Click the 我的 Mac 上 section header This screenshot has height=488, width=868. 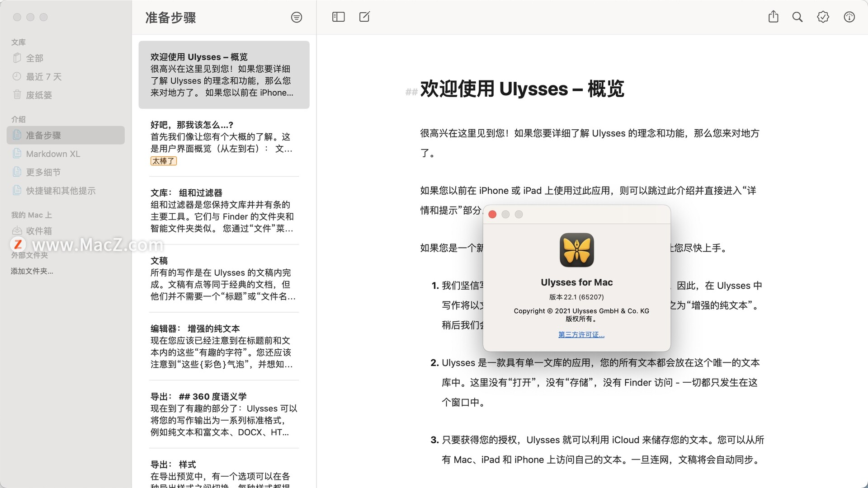[32, 215]
